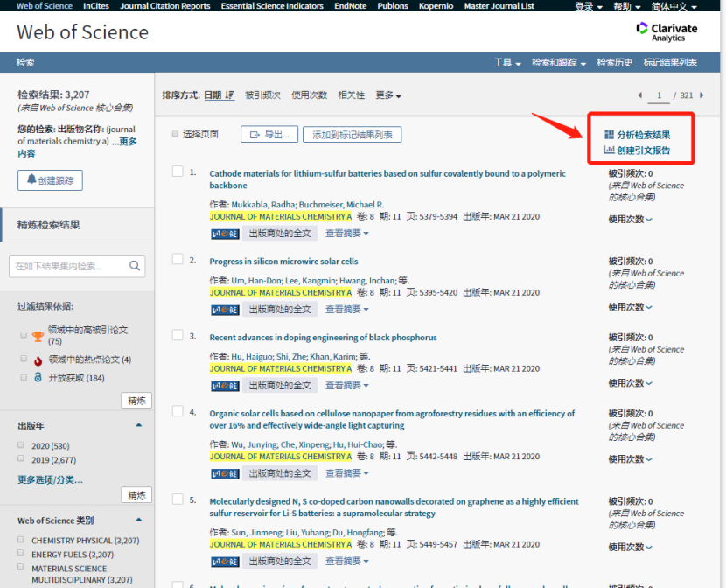Click the more options/categories link

(x=51, y=479)
